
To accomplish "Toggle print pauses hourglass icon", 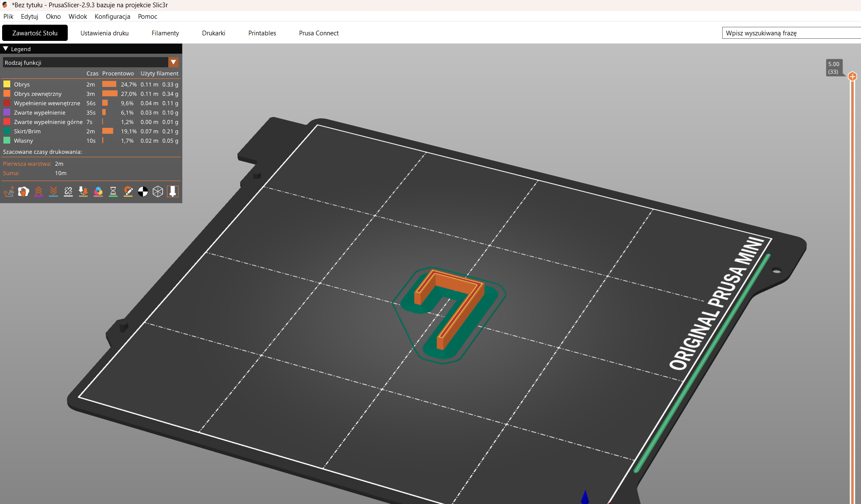I will (113, 192).
